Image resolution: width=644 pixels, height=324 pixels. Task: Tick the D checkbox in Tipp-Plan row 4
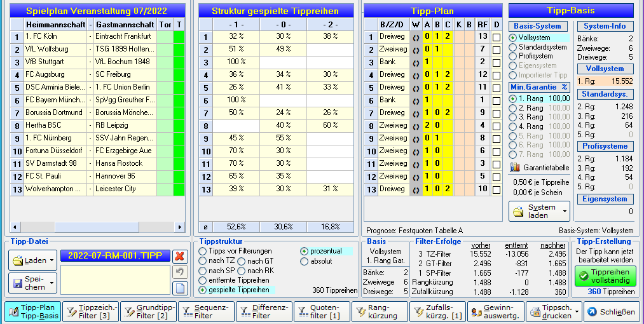click(x=497, y=76)
